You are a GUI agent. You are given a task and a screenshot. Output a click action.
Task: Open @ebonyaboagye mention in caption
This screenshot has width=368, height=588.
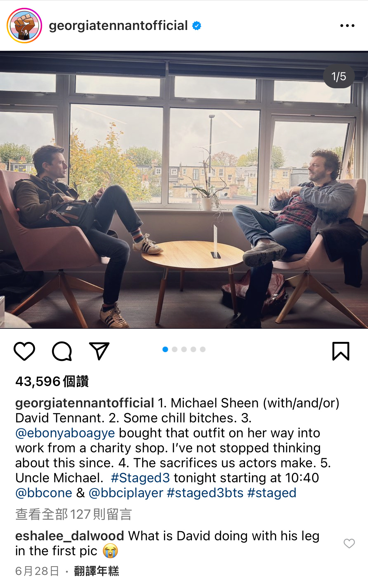(65, 433)
